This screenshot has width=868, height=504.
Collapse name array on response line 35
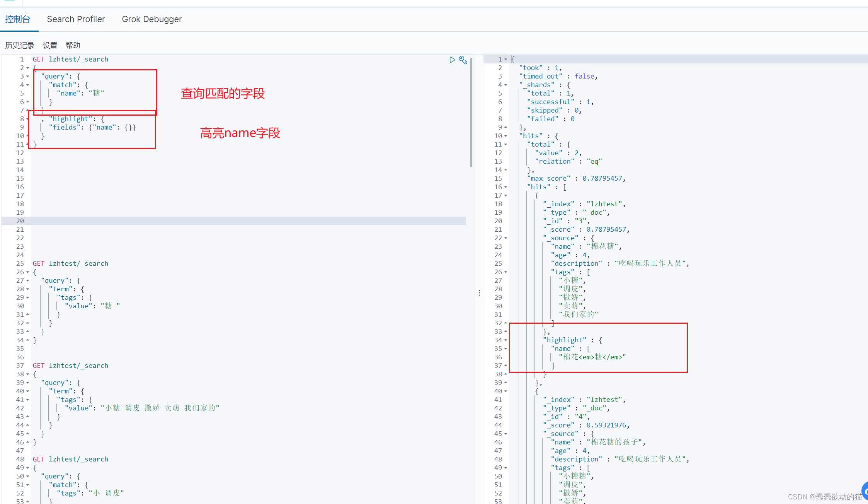pos(505,349)
